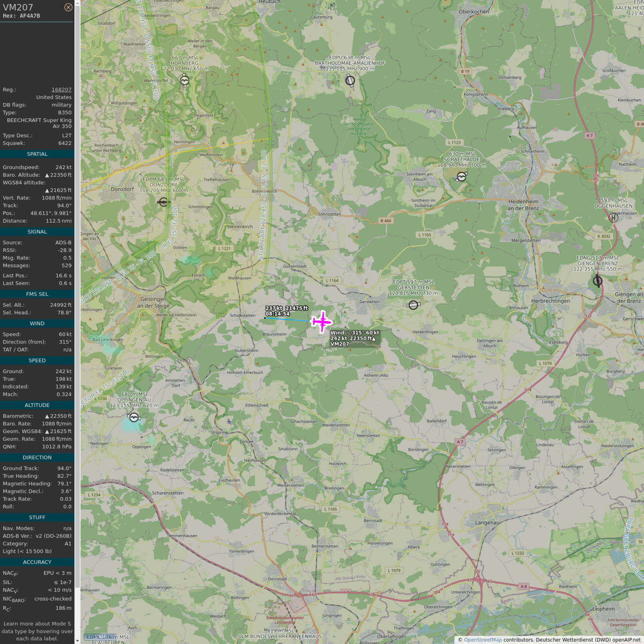Select the Hornberg airfield icon
644x644 pixels.
point(185,80)
